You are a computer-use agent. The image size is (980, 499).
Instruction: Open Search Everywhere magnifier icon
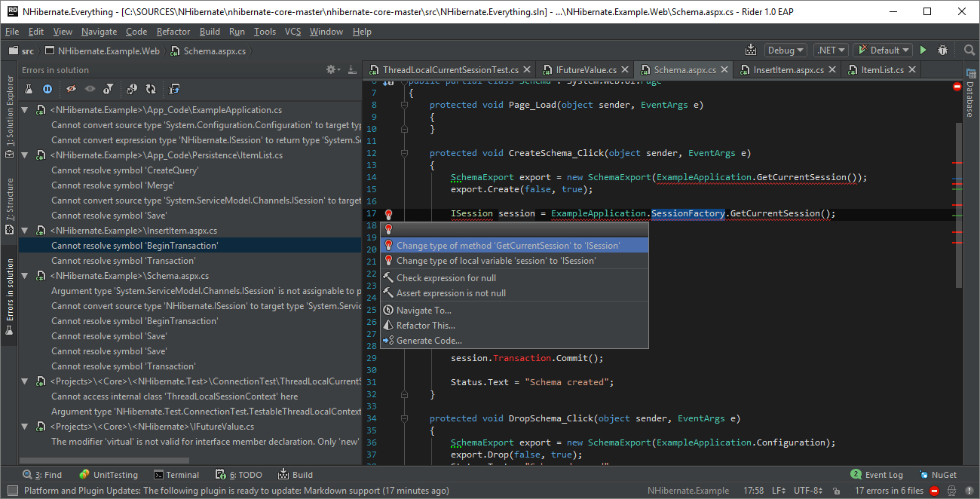coord(969,51)
